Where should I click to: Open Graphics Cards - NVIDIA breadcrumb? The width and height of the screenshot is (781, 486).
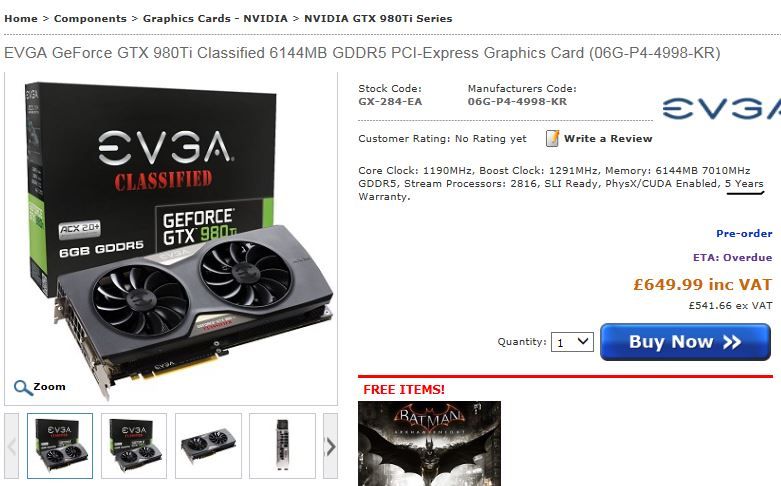pos(215,18)
